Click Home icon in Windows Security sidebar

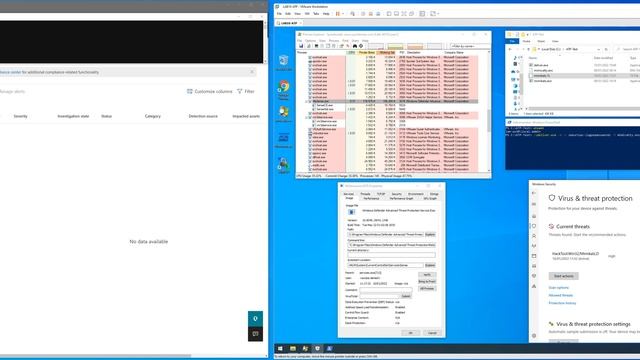[x=534, y=216]
